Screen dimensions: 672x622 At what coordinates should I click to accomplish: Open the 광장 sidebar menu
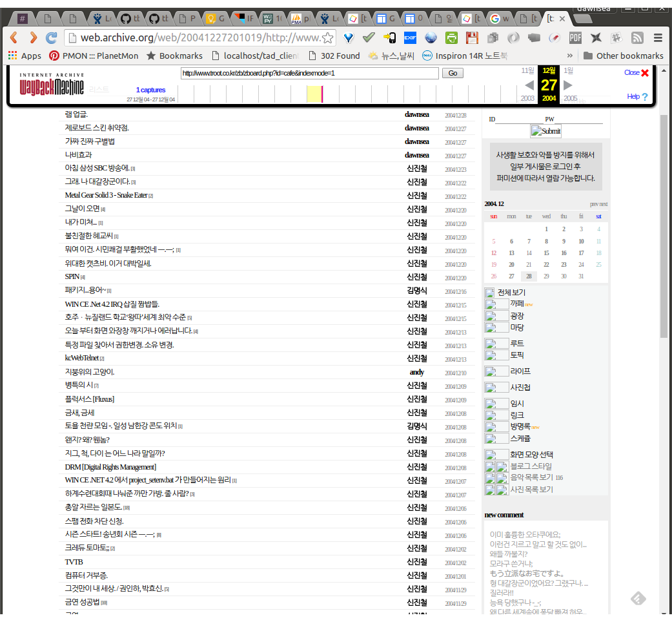click(517, 316)
